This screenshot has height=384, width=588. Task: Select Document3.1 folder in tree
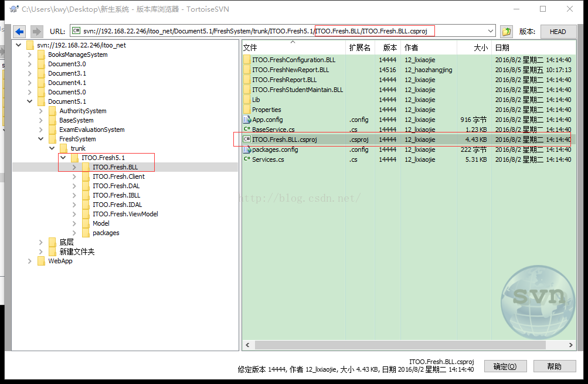coord(67,73)
